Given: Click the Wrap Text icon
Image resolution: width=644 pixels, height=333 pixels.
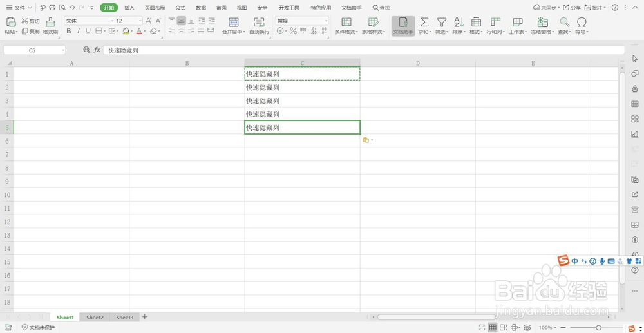Looking at the screenshot, I should click(x=259, y=22).
